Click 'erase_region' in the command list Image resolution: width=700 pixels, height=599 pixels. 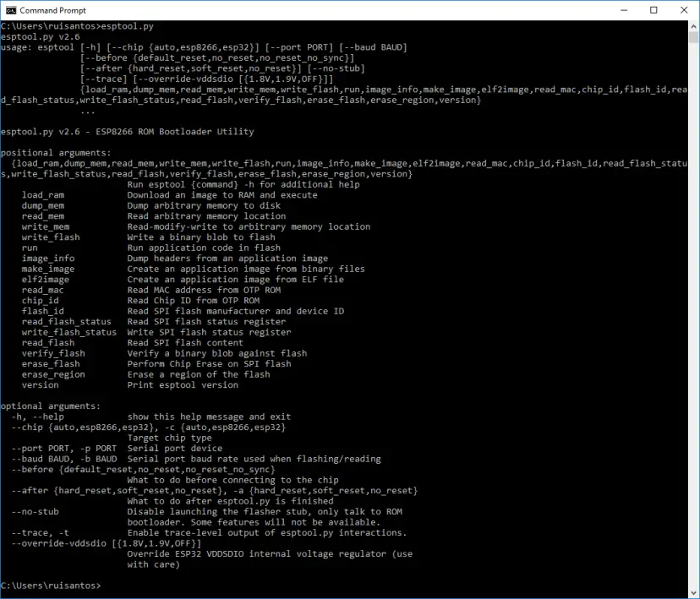click(53, 374)
